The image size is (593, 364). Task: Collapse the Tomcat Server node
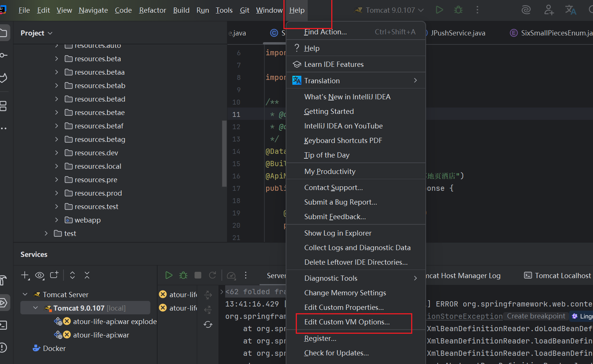tap(25, 295)
